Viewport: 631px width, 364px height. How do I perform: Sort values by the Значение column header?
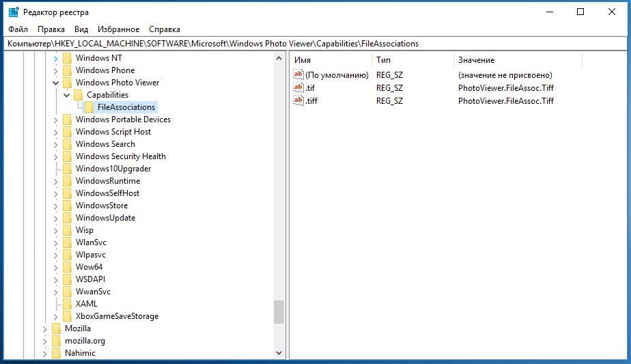click(518, 60)
